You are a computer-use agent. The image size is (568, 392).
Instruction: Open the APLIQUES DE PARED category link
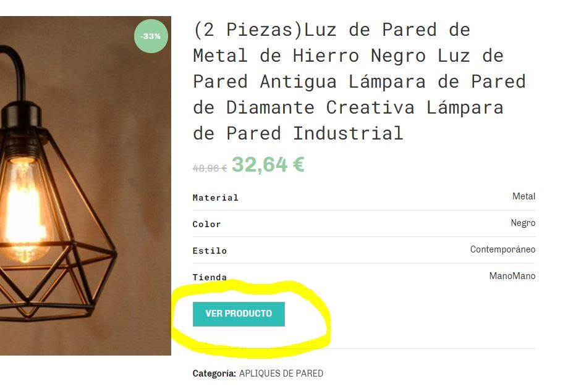coord(281,373)
